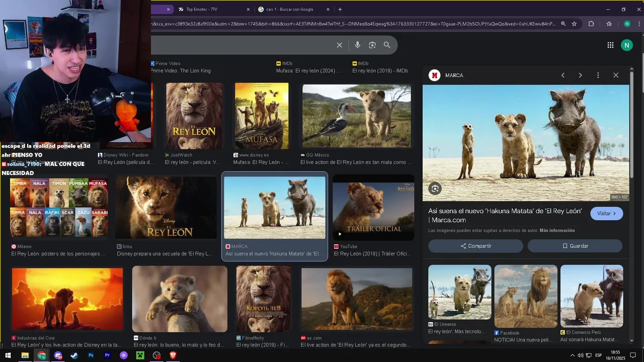Screen dimensions: 644x362
Task: Open the JustWatch El Rey León poster result
Action: 194,116
